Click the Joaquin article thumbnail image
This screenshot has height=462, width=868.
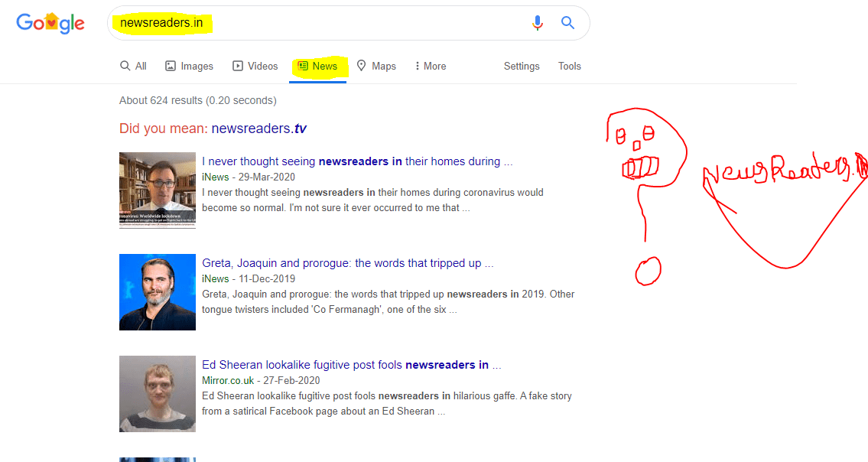coord(158,292)
